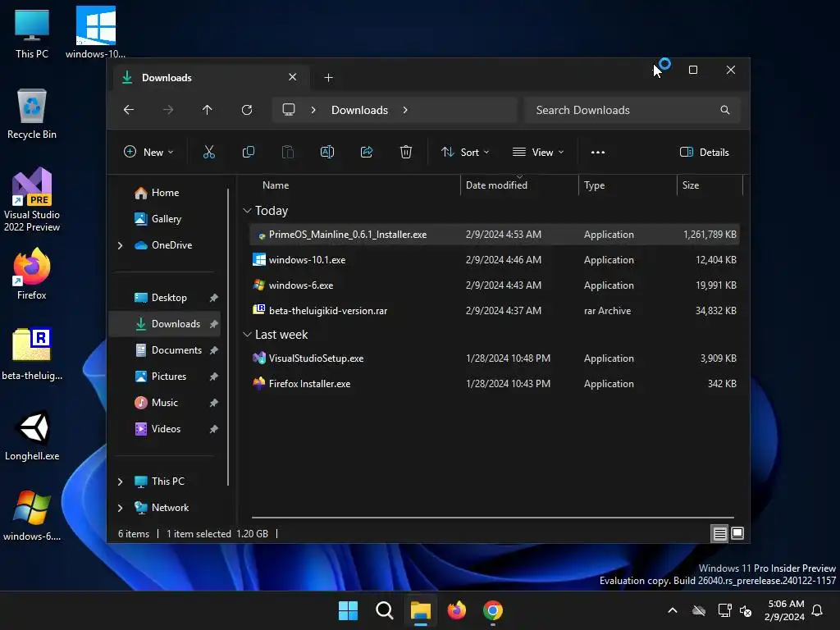Viewport: 840px width, 630px height.
Task: Launch Chrome from the taskbar
Action: (x=493, y=610)
